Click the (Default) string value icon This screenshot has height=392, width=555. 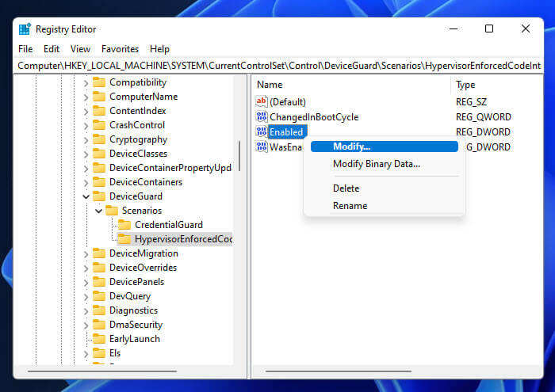point(261,102)
